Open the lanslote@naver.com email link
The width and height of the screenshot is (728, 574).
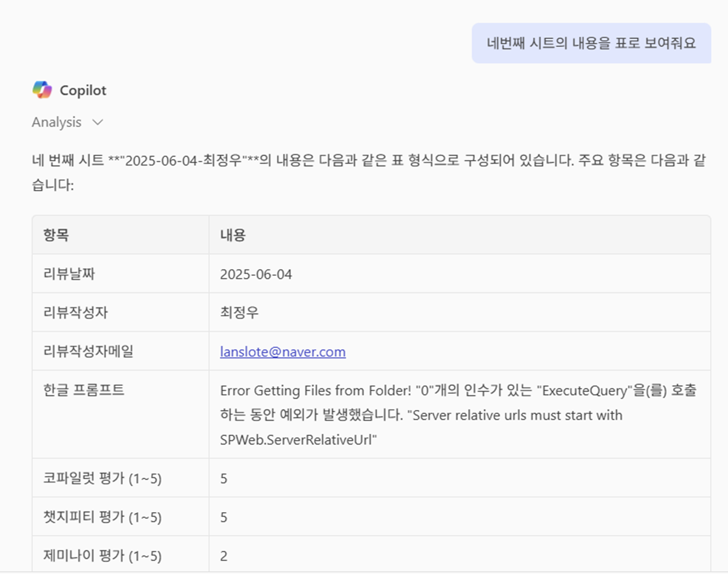[x=283, y=351]
